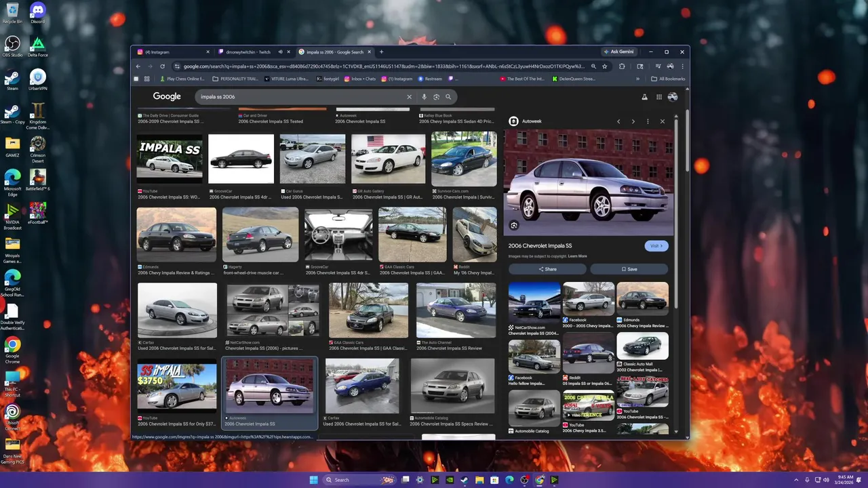
Task: Clear the search box with the X
Action: (x=409, y=97)
